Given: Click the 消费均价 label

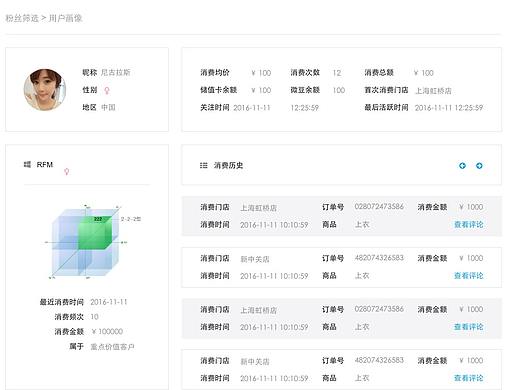Looking at the screenshot, I should point(215,72).
